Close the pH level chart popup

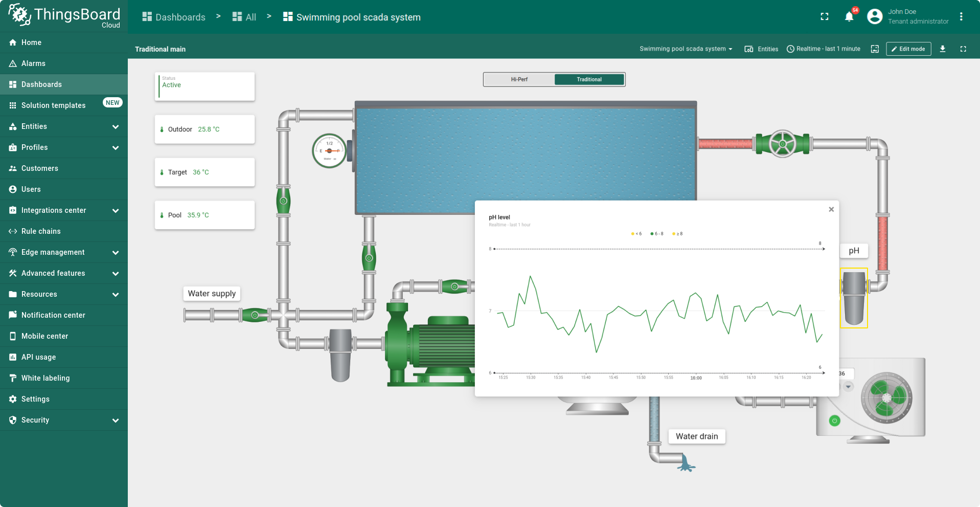[x=831, y=209]
